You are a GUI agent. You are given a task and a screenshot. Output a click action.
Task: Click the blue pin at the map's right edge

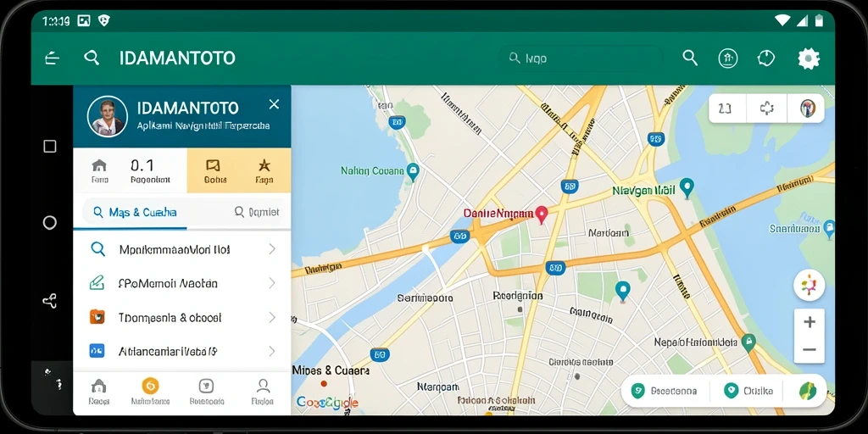pyautogui.click(x=829, y=229)
